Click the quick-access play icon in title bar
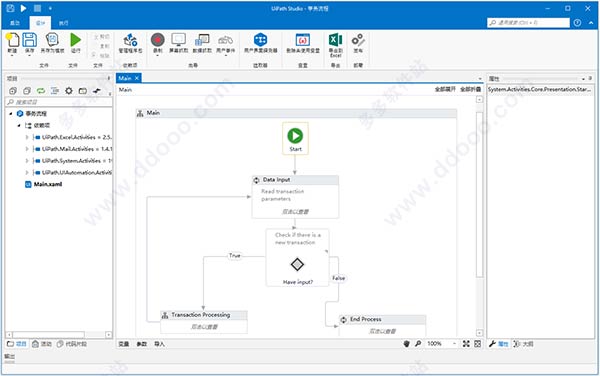 pyautogui.click(x=23, y=8)
